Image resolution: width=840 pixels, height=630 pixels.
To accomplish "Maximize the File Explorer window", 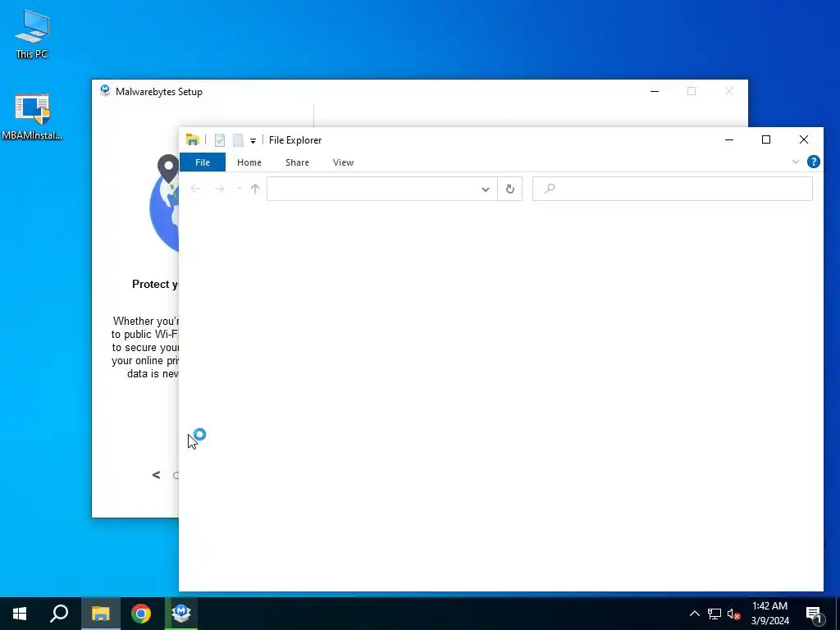I will tap(766, 139).
